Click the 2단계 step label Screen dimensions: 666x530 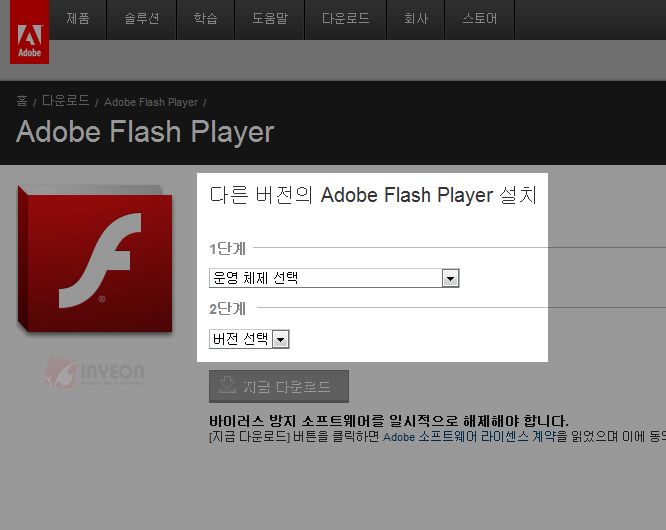227,309
